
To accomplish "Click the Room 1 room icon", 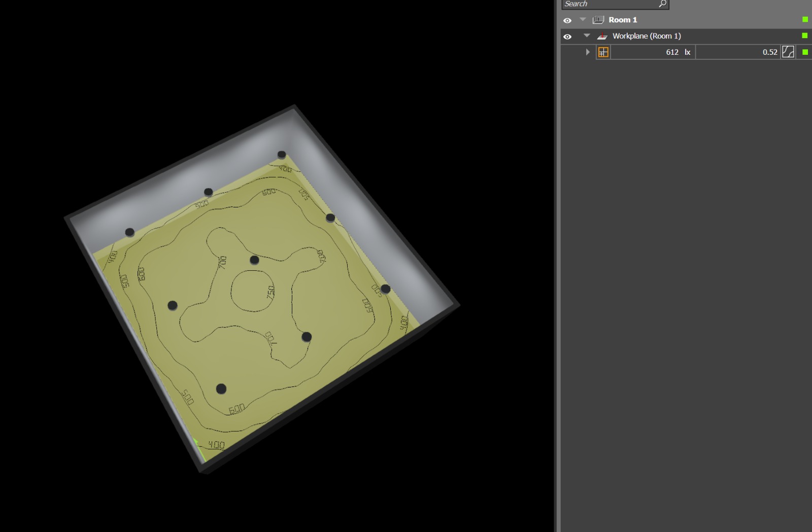I will point(598,20).
